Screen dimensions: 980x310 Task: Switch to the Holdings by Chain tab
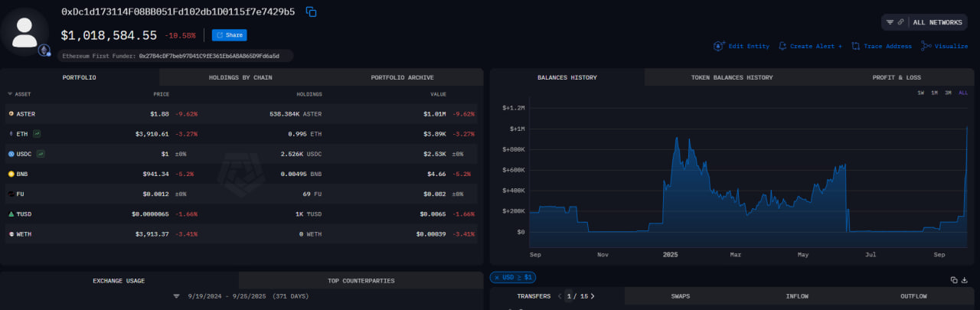[x=240, y=77]
